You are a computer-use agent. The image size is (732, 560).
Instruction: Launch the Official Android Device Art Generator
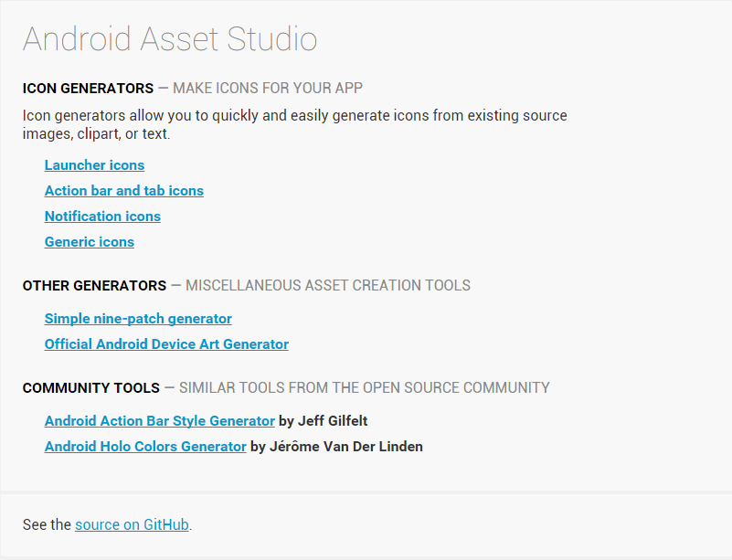165,344
